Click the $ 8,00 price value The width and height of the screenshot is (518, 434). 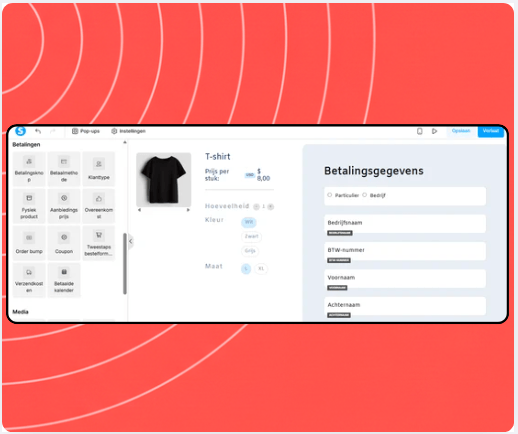coord(263,175)
